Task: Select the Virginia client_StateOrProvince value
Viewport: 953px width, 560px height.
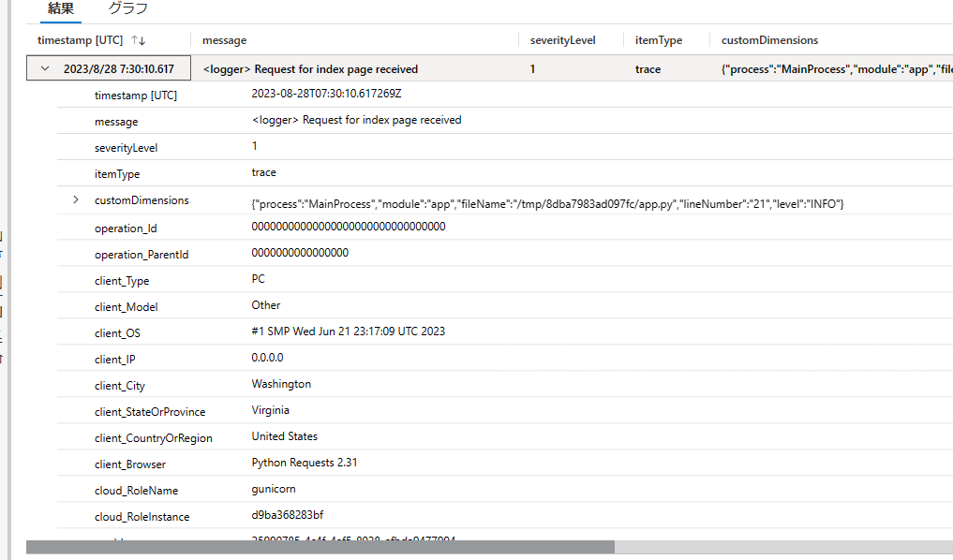Action: 269,409
